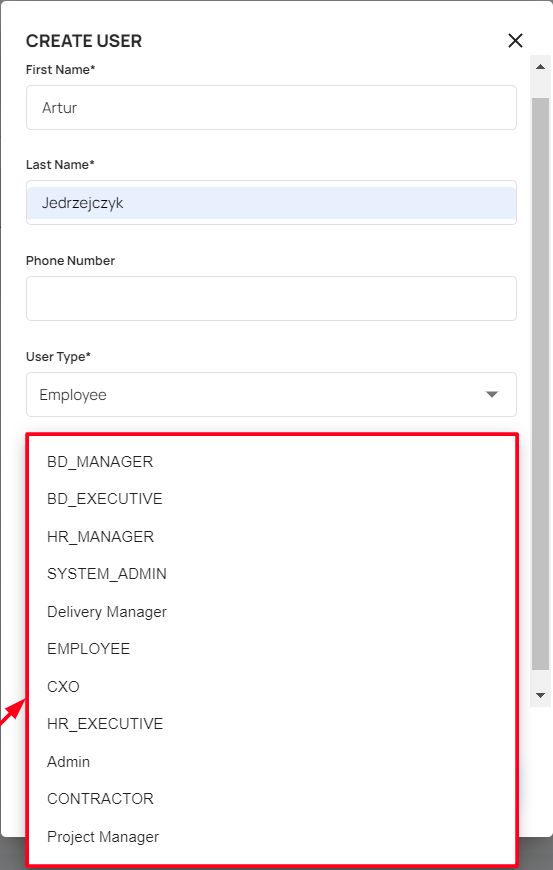Choose Admin from the dropdown list

tap(272, 761)
